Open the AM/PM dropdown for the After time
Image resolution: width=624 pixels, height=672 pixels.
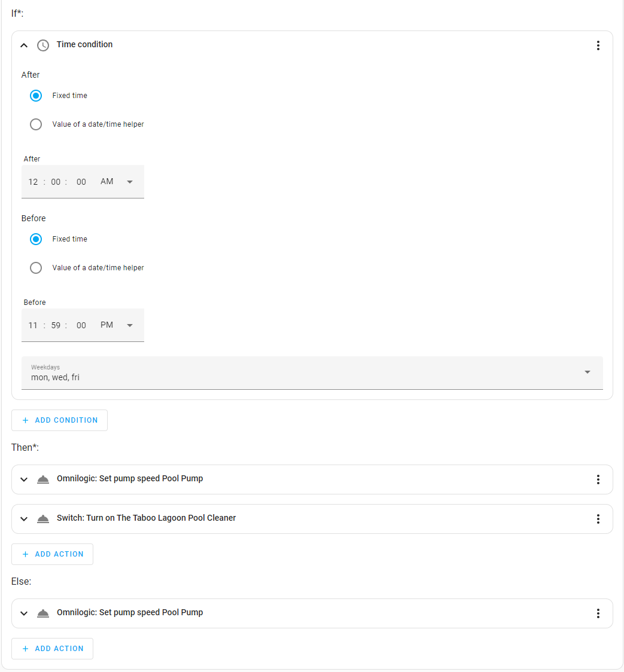(x=130, y=181)
